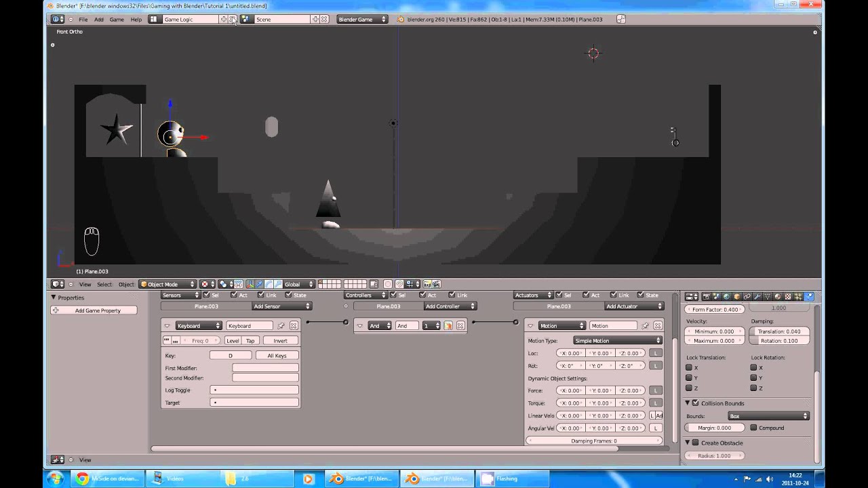
Task: Uncheck Sensors State checkbox
Action: point(288,295)
